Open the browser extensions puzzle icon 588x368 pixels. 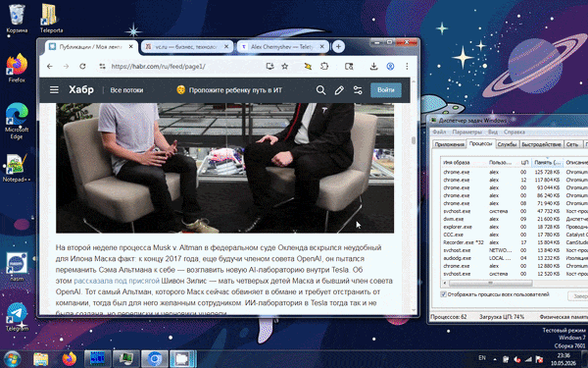pyautogui.click(x=324, y=66)
